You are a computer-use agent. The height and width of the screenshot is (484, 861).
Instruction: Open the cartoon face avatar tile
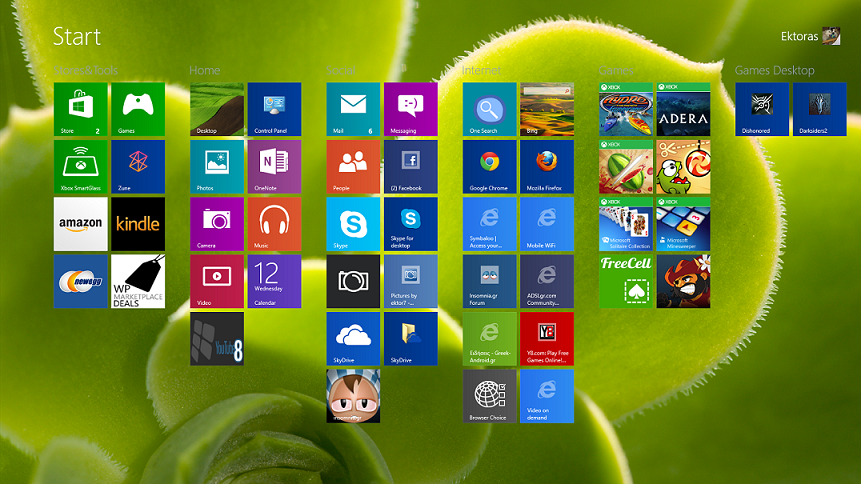pyautogui.click(x=353, y=396)
